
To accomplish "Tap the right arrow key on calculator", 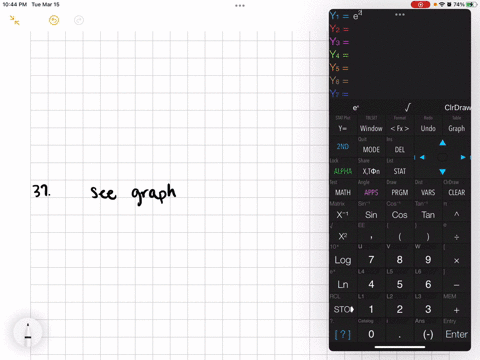I will [x=463, y=157].
